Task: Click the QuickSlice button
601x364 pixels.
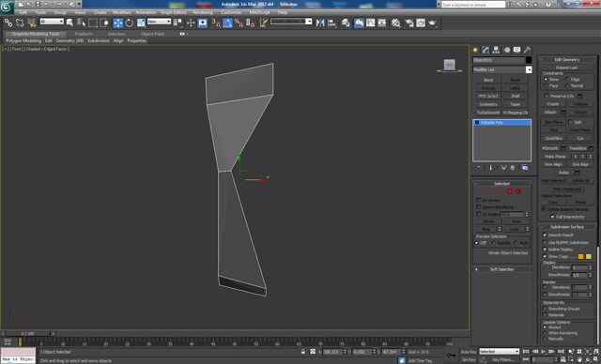Action: point(553,138)
